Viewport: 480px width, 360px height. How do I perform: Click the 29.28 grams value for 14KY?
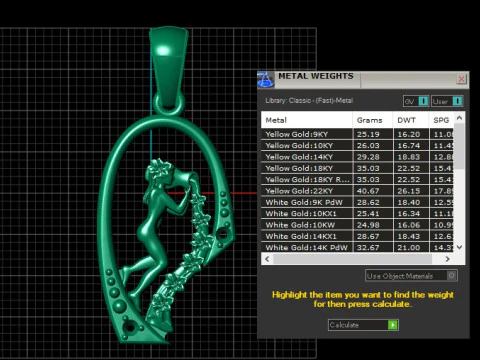tap(368, 157)
